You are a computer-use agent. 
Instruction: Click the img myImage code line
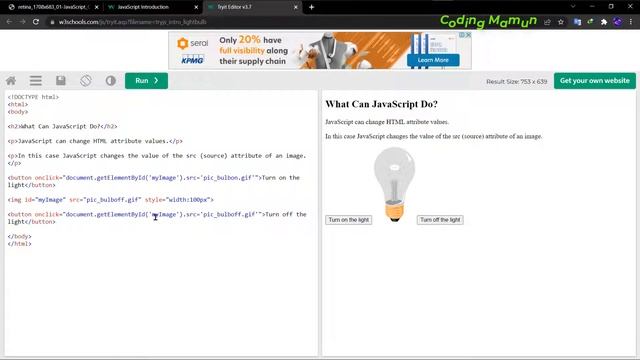(x=111, y=200)
